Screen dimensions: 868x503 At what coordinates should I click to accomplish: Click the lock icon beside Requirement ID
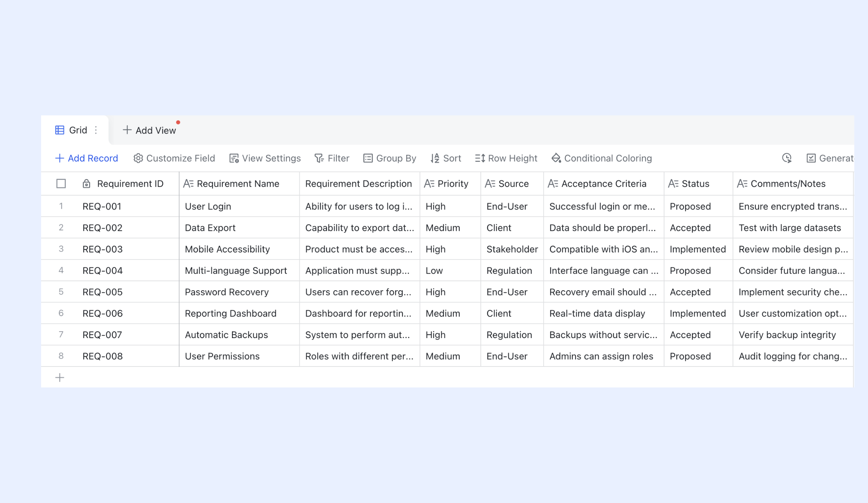pos(86,184)
